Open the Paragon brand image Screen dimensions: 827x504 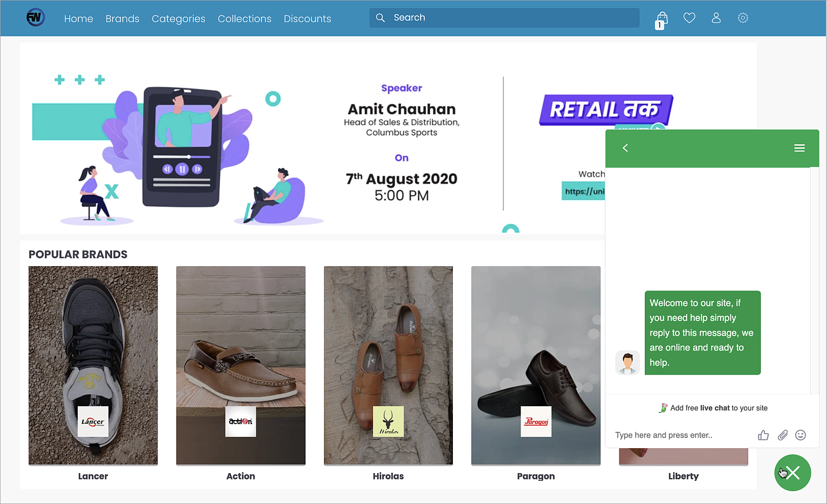(536, 365)
